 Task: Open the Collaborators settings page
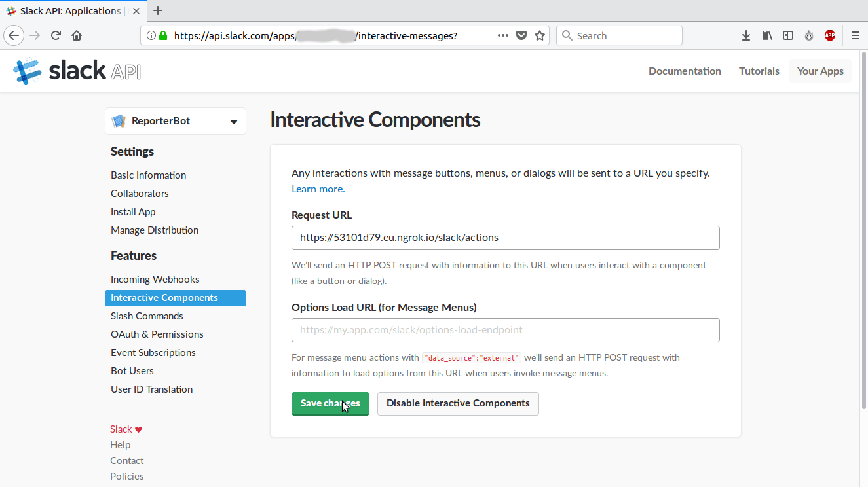(x=140, y=193)
